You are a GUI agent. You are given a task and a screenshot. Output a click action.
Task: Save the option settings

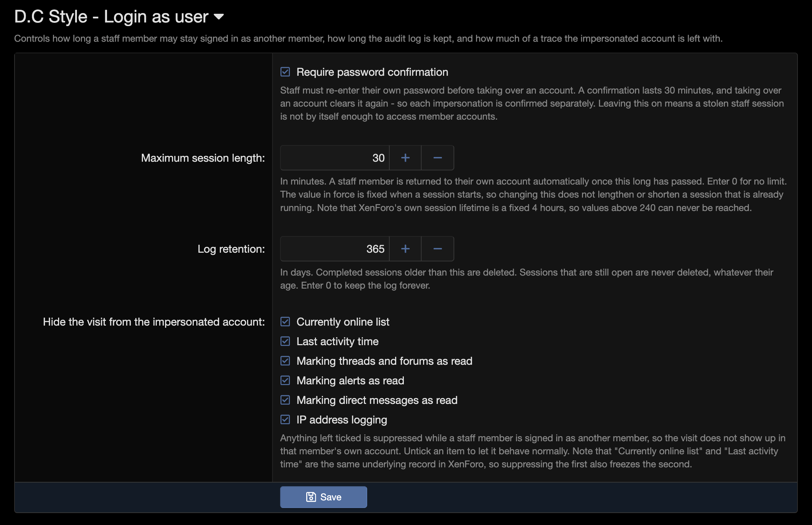323,497
